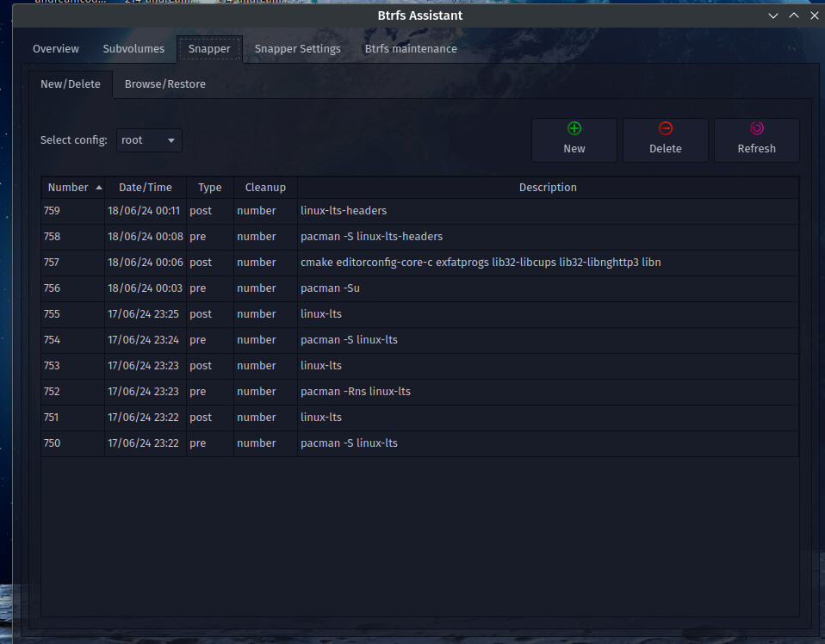Click the sort arrow on Number column
This screenshot has height=644, width=825.
point(99,188)
